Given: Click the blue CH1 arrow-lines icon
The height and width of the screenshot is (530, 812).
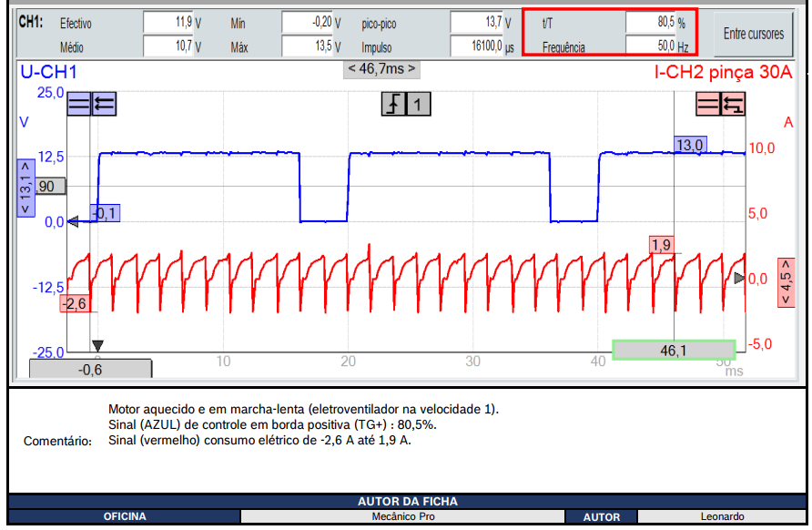Looking at the screenshot, I should [x=104, y=104].
